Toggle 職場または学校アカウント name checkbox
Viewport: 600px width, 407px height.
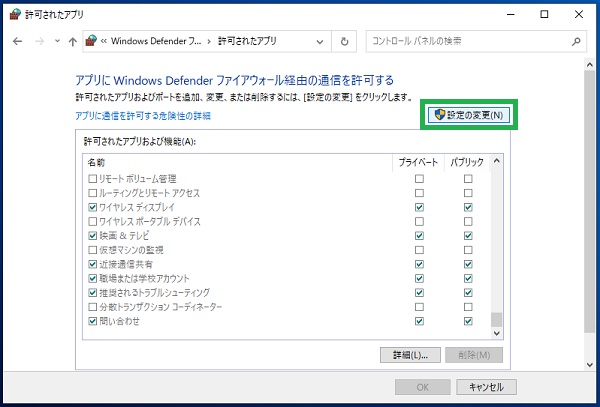(x=92, y=278)
